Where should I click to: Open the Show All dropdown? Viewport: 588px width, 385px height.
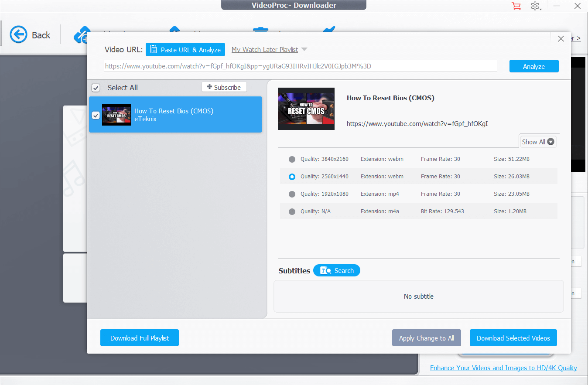tap(538, 141)
